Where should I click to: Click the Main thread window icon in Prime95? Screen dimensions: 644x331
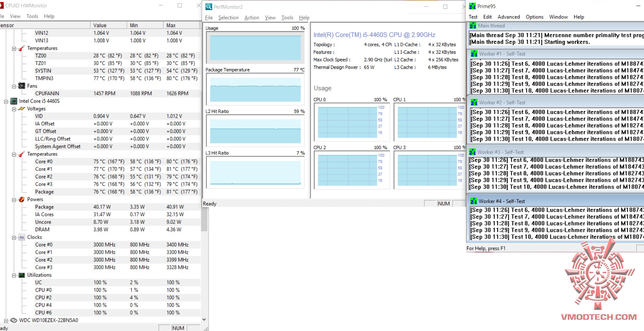coord(473,26)
